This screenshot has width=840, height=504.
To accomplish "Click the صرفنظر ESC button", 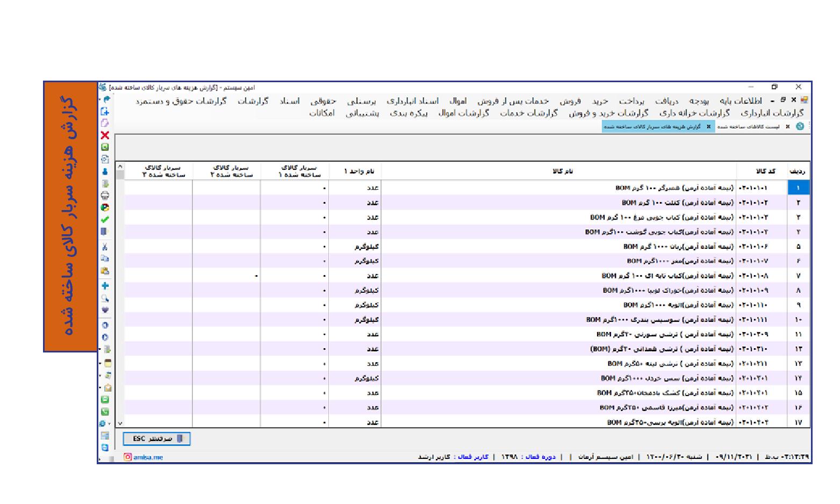I will pos(156,439).
